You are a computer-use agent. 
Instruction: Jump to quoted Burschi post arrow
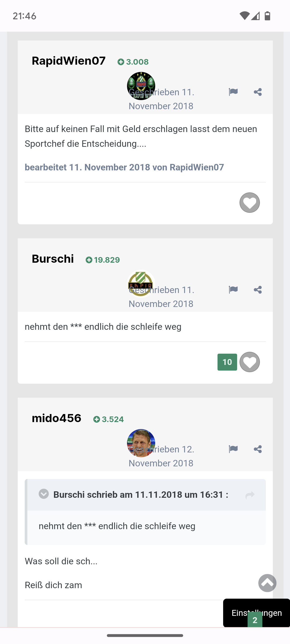250,495
